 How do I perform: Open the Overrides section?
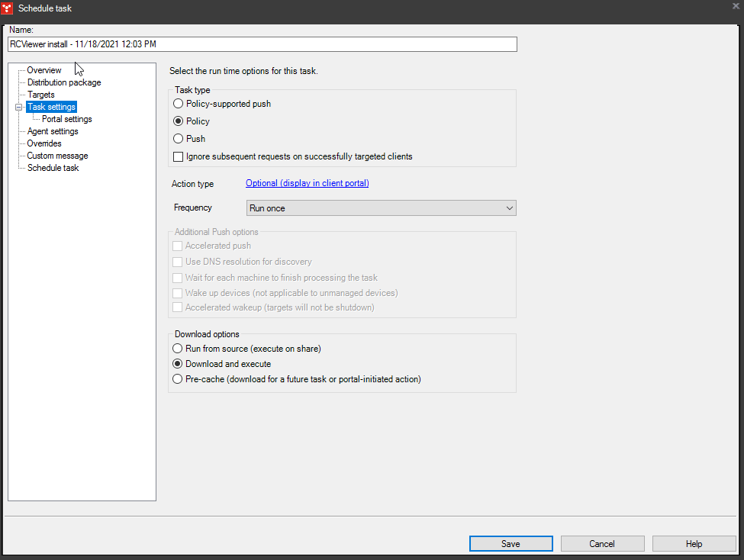46,143
